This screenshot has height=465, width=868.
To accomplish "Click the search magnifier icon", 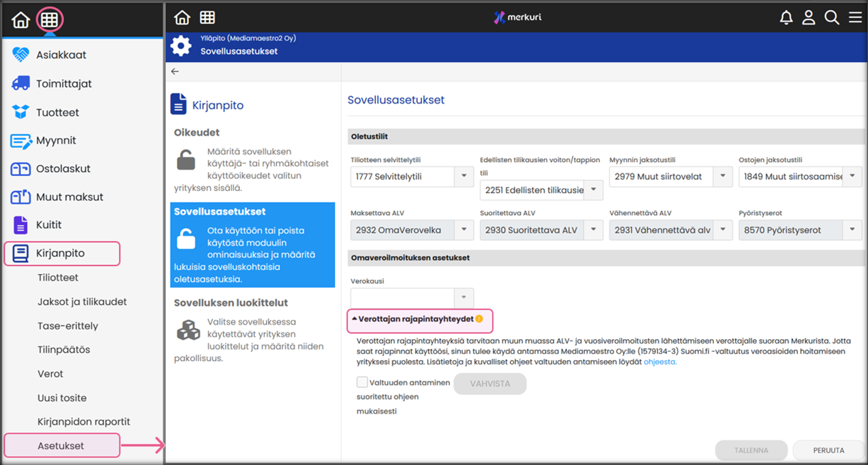I will pyautogui.click(x=831, y=17).
